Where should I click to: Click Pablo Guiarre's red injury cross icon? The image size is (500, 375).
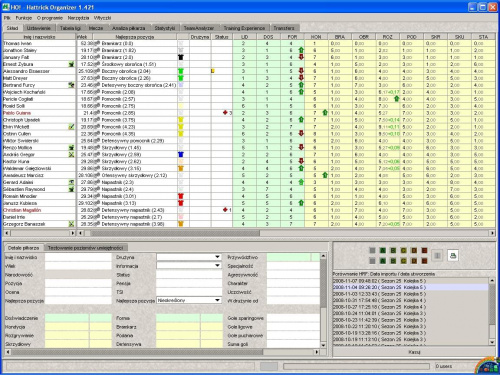click(x=225, y=113)
